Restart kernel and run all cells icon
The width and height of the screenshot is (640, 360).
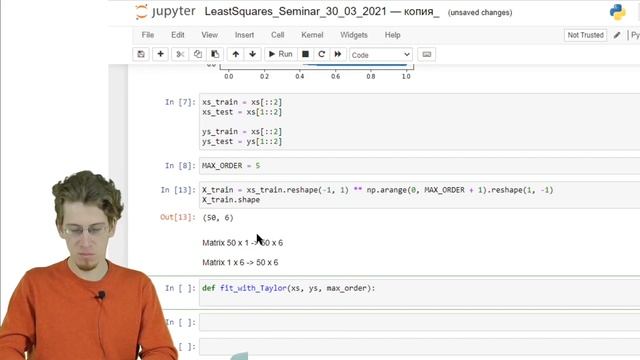pos(338,54)
